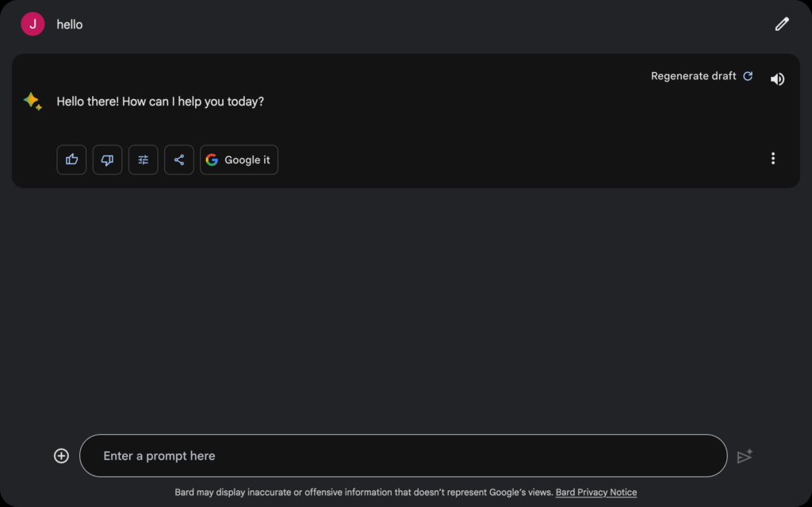Click the share response icon
Screen dimensions: 812x507
coord(178,159)
